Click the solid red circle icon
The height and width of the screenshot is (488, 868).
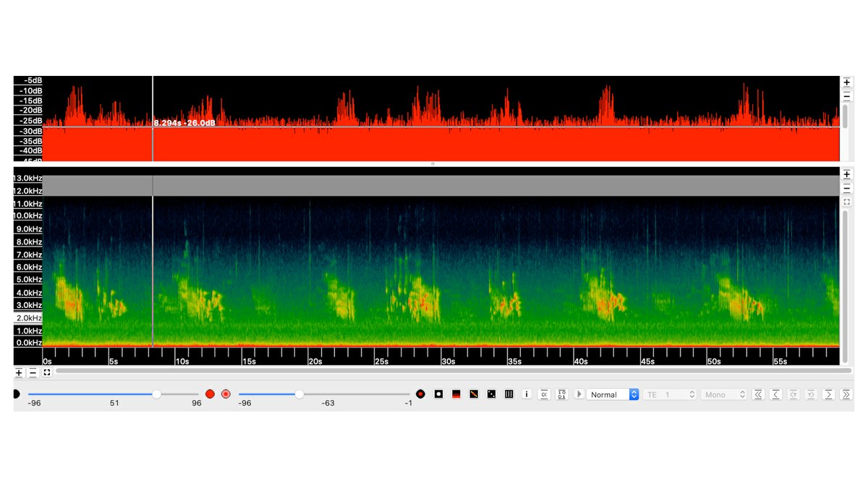coord(210,394)
